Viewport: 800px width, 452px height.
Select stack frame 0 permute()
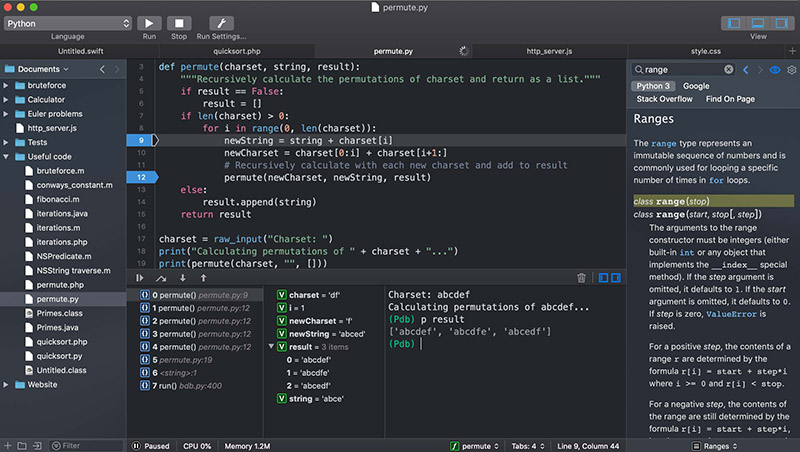tap(194, 295)
